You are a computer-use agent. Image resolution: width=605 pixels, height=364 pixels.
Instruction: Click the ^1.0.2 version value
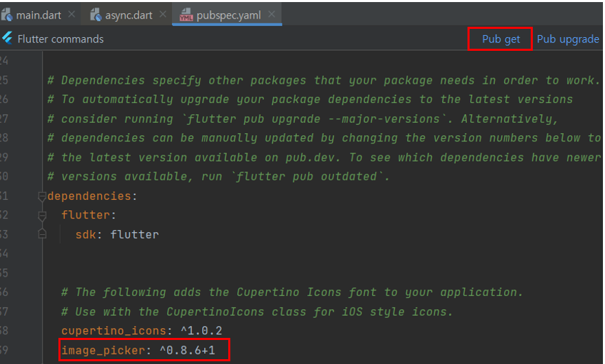coord(201,330)
